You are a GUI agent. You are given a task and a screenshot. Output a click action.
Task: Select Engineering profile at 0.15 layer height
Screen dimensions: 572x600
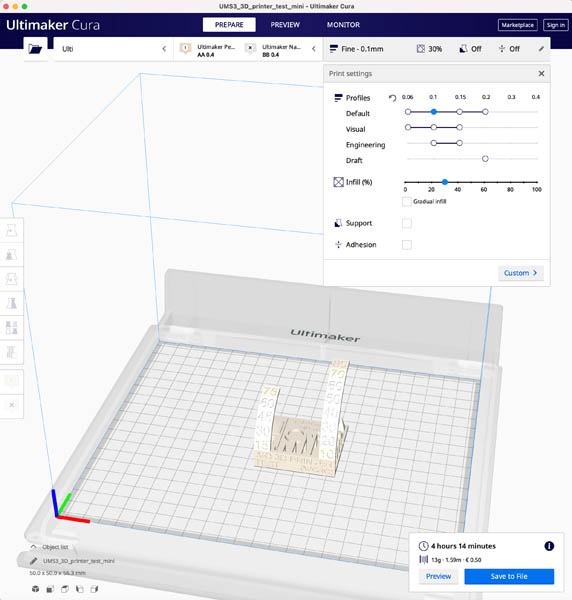(460, 143)
